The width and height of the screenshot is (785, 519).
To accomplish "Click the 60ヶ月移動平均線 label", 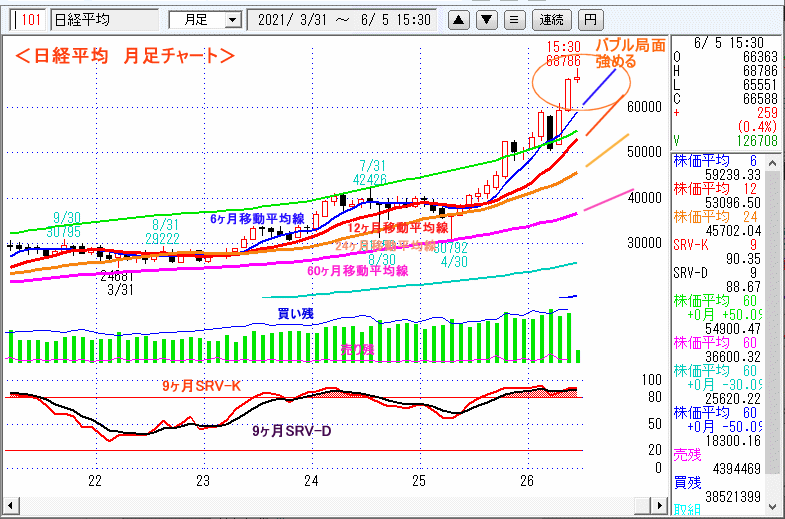I will click(x=357, y=271).
